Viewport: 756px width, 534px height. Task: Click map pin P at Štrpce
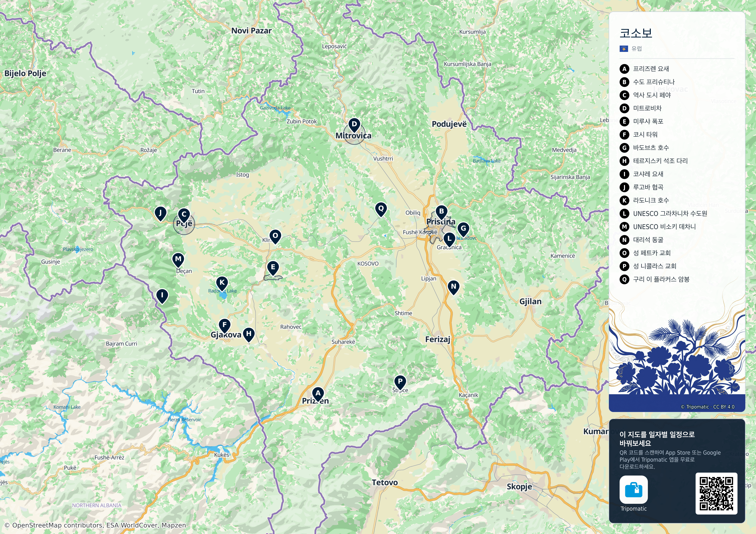400,382
